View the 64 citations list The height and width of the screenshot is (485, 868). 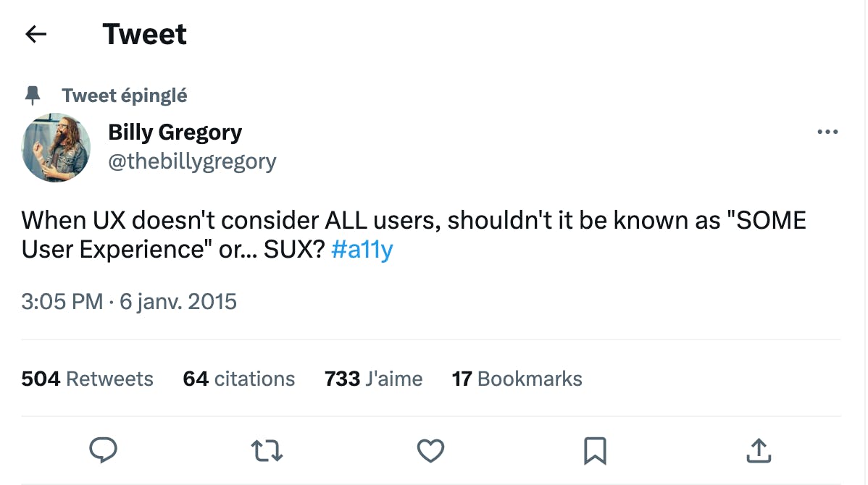tap(238, 379)
